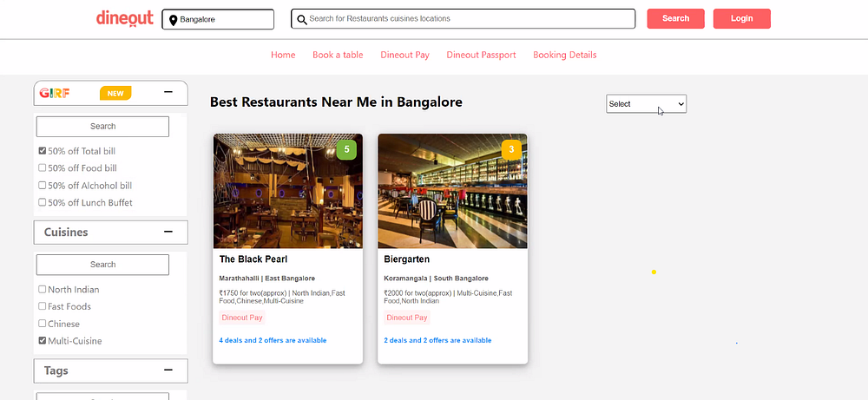The image size is (868, 400).
Task: Click the red Search button
Action: click(676, 18)
